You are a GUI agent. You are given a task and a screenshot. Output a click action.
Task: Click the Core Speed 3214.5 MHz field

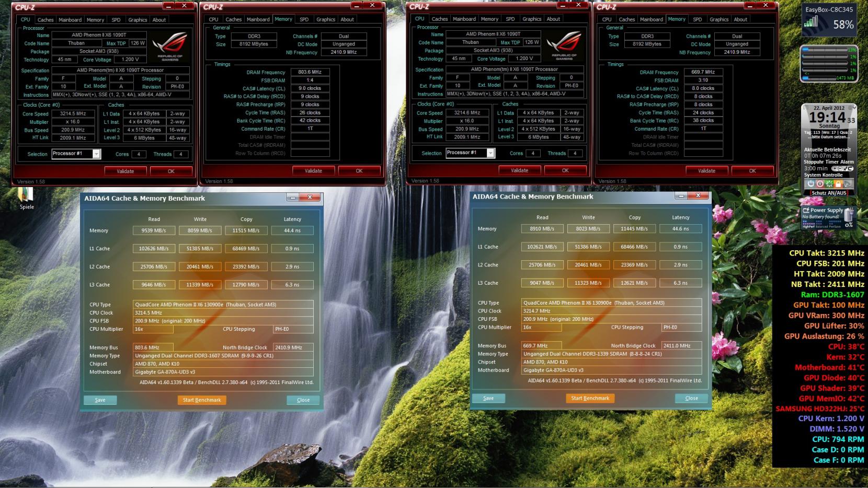73,113
